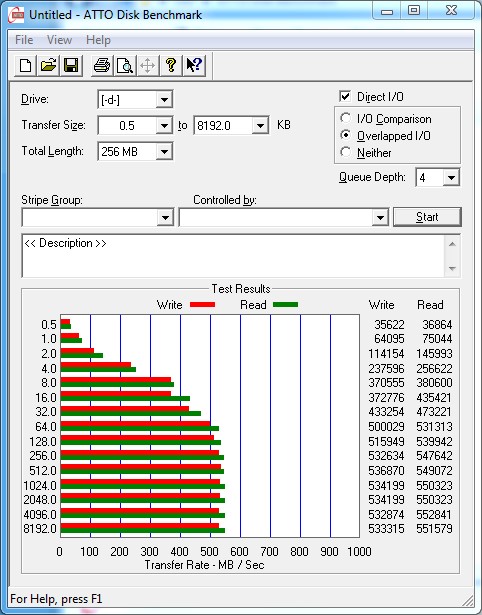This screenshot has width=482, height=615.
Task: Open the View menu
Action: click(59, 40)
